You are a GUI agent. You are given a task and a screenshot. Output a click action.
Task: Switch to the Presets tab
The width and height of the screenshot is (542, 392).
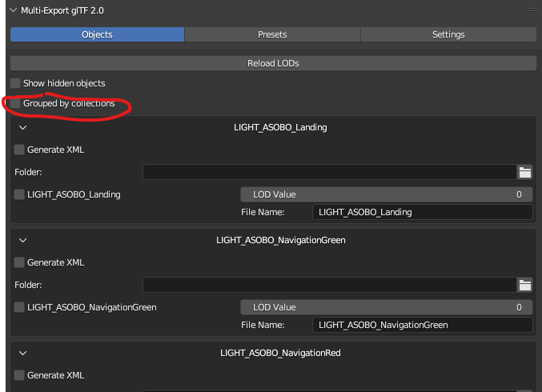272,35
